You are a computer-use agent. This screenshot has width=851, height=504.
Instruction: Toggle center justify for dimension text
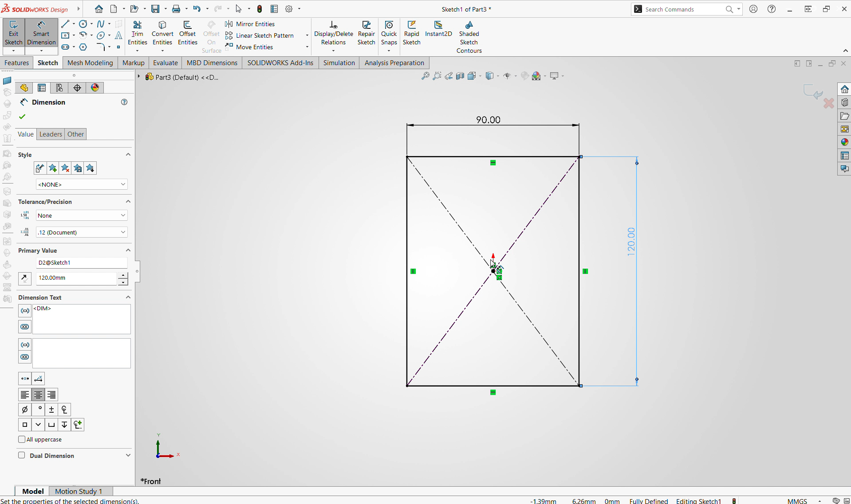[x=38, y=395]
